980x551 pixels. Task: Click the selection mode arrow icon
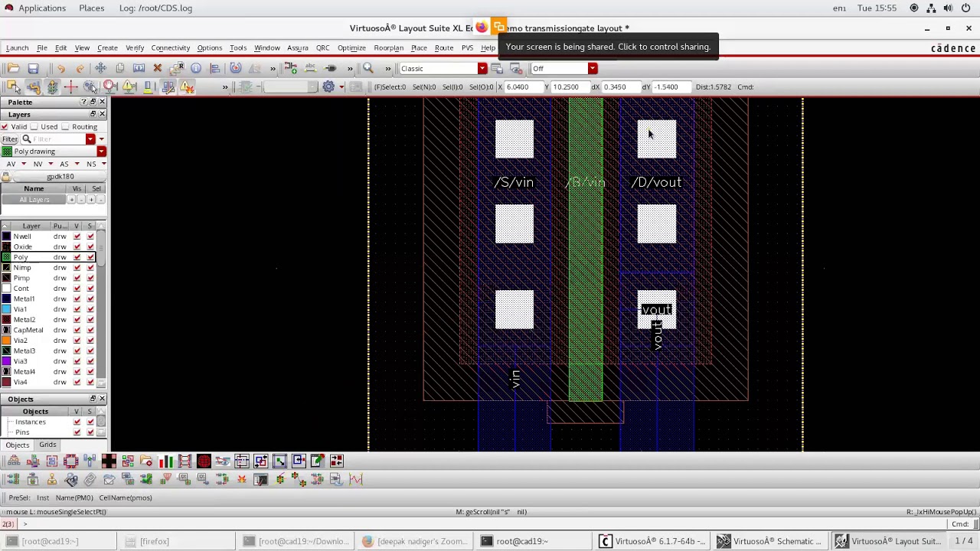(13, 86)
